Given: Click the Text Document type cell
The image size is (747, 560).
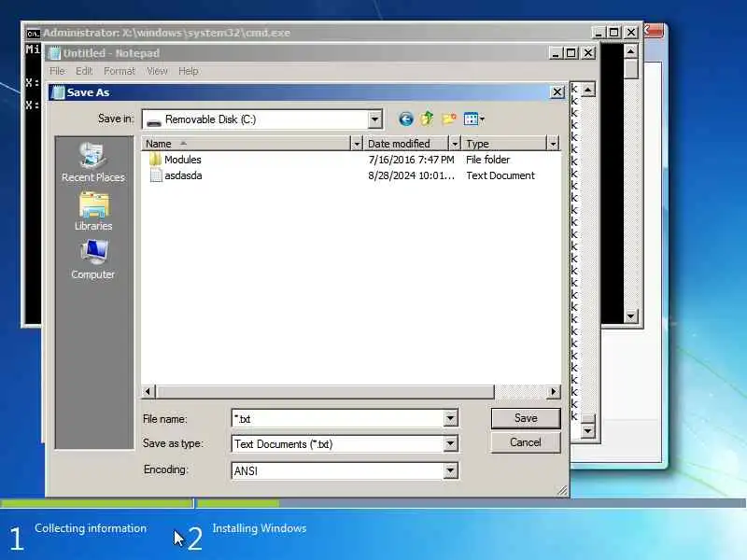Looking at the screenshot, I should (x=500, y=175).
